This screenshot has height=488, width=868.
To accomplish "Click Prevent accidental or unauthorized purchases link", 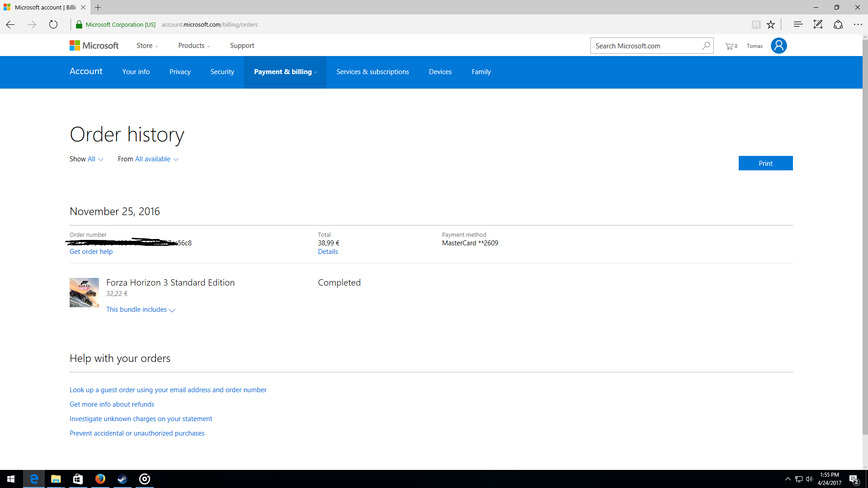I will [137, 433].
